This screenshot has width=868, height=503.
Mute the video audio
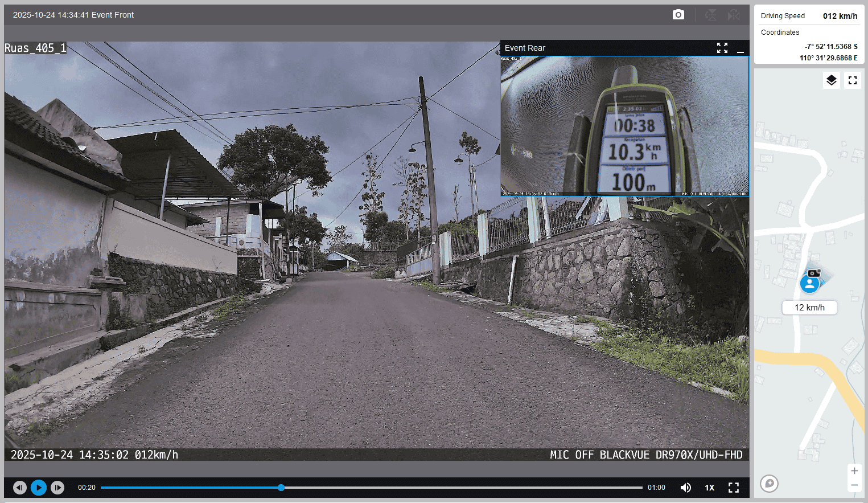[x=686, y=488]
